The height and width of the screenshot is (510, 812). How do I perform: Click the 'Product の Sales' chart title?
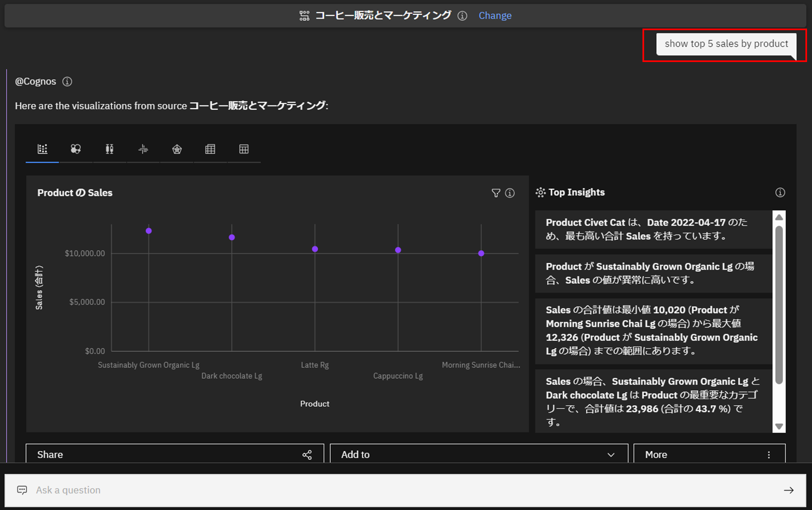pos(75,193)
